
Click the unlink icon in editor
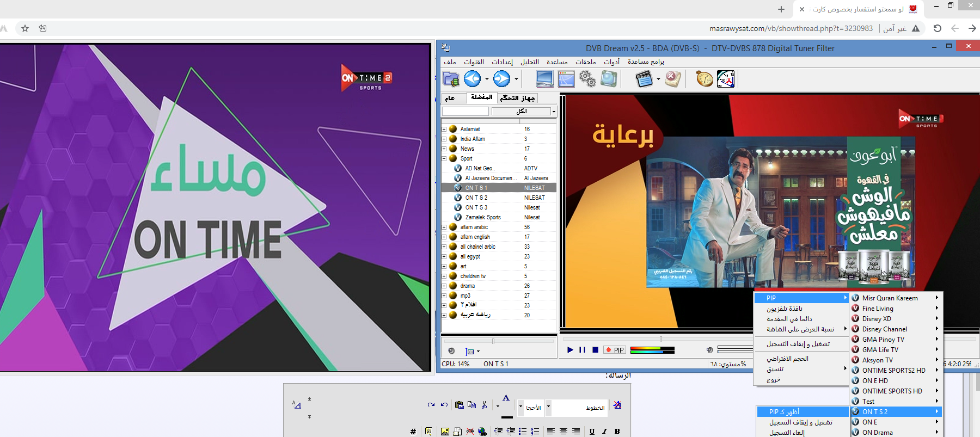click(470, 432)
